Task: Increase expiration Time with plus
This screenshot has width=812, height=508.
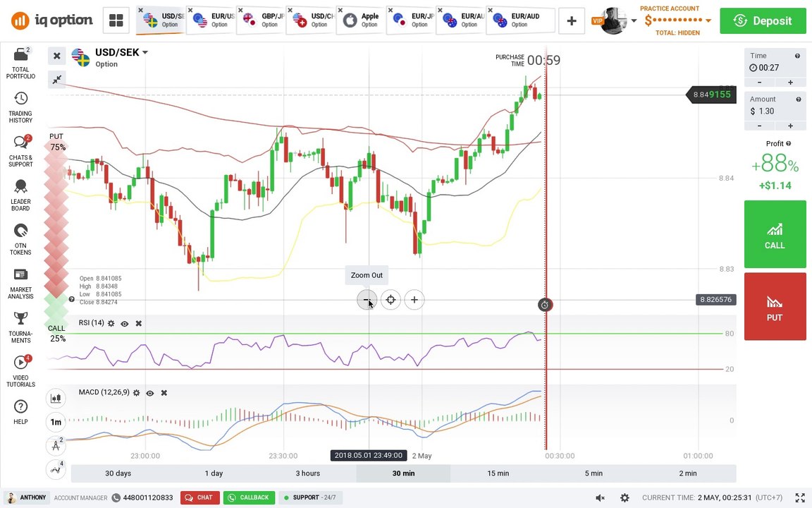Action: (x=790, y=83)
